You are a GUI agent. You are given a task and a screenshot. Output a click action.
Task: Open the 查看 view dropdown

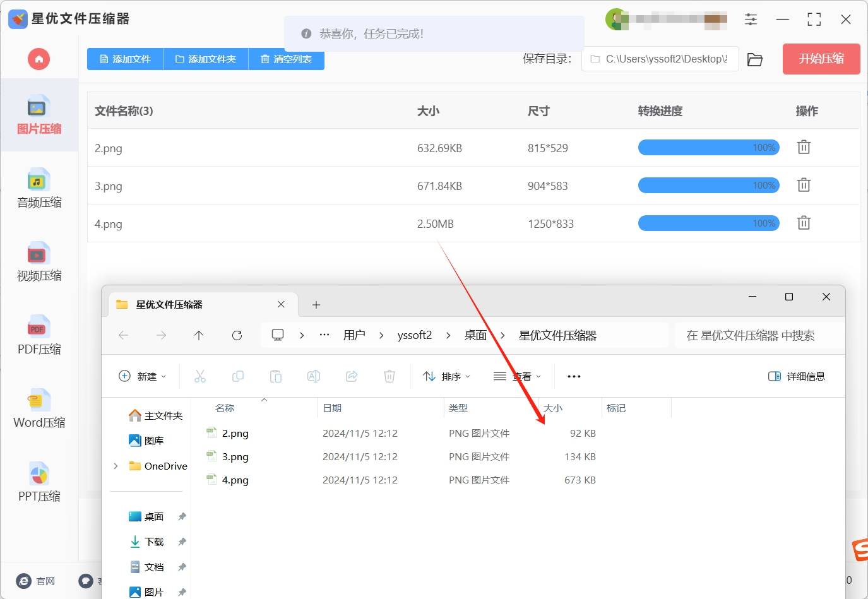[x=518, y=376]
